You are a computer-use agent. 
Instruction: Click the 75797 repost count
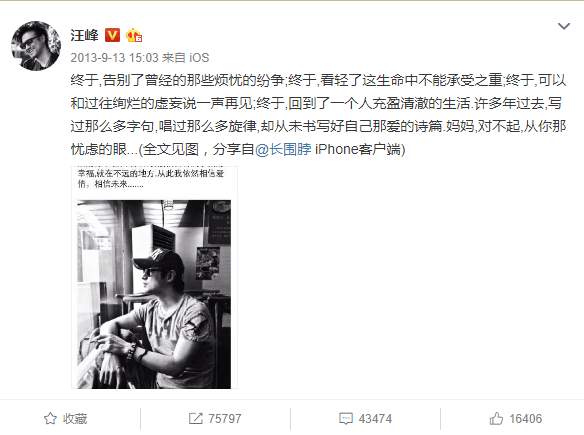pos(225,419)
